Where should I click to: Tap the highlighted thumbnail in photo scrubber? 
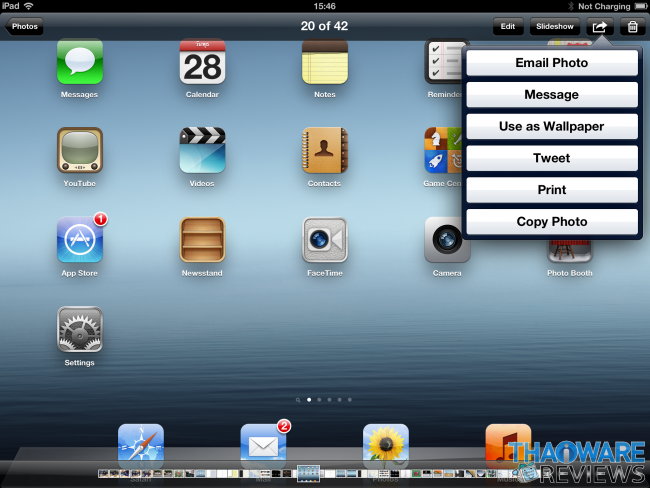(308, 473)
